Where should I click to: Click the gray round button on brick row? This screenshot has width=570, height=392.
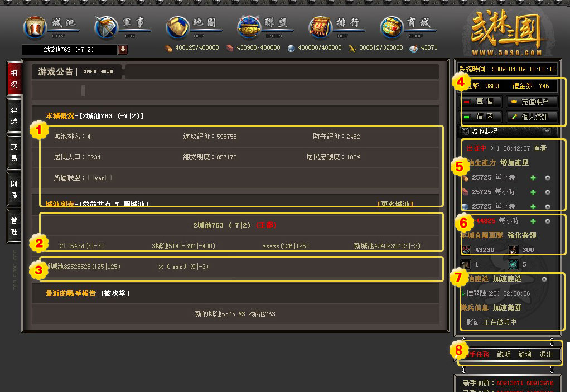click(x=548, y=192)
